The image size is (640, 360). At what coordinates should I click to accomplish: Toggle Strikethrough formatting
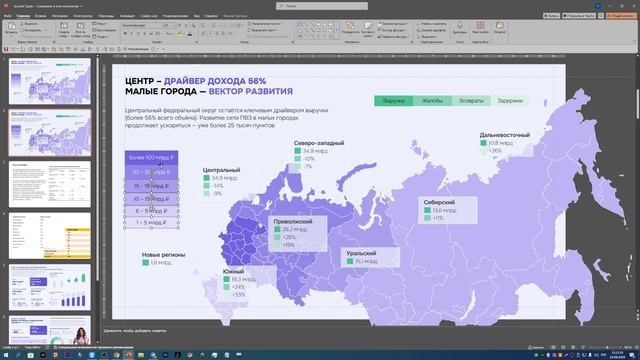tap(151, 34)
